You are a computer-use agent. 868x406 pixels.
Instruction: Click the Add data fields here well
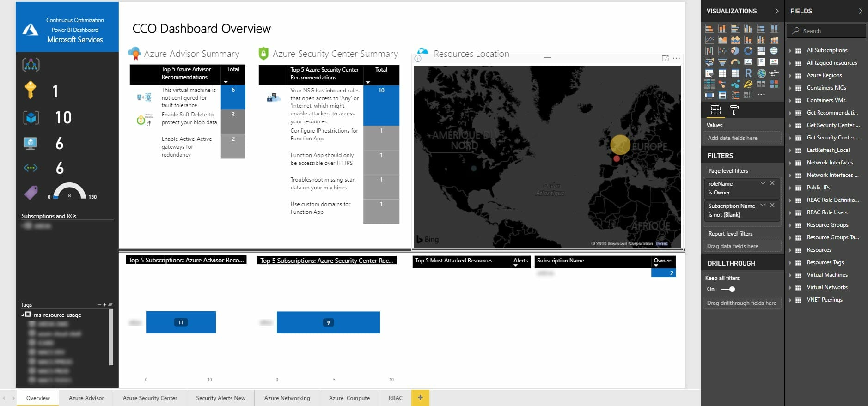tap(742, 138)
